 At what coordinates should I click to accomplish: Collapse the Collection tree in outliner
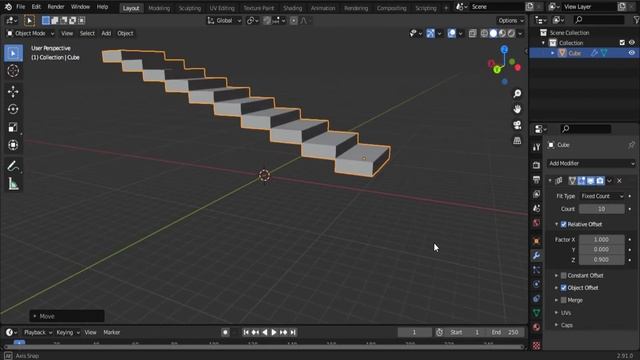coord(543,43)
